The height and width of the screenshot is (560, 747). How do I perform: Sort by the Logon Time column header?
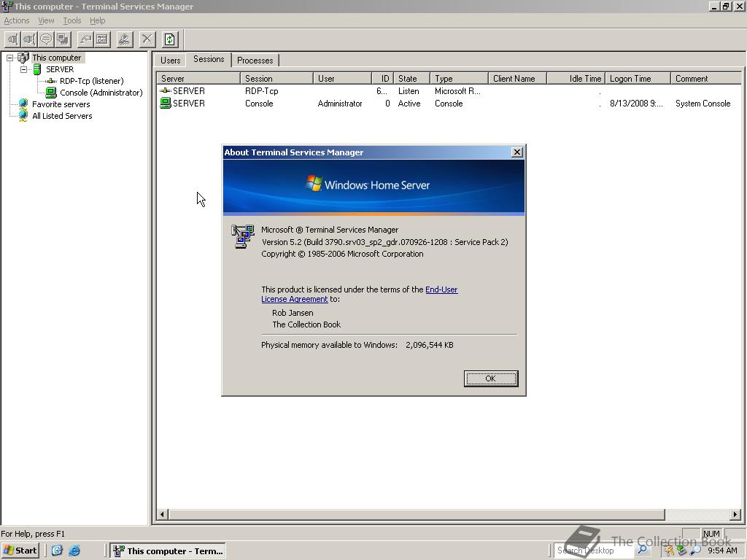tap(638, 79)
